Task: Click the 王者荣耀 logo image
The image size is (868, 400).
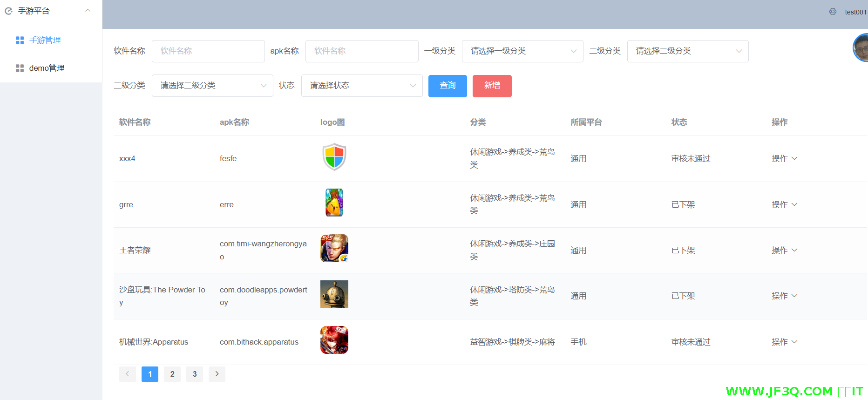Action: click(334, 248)
